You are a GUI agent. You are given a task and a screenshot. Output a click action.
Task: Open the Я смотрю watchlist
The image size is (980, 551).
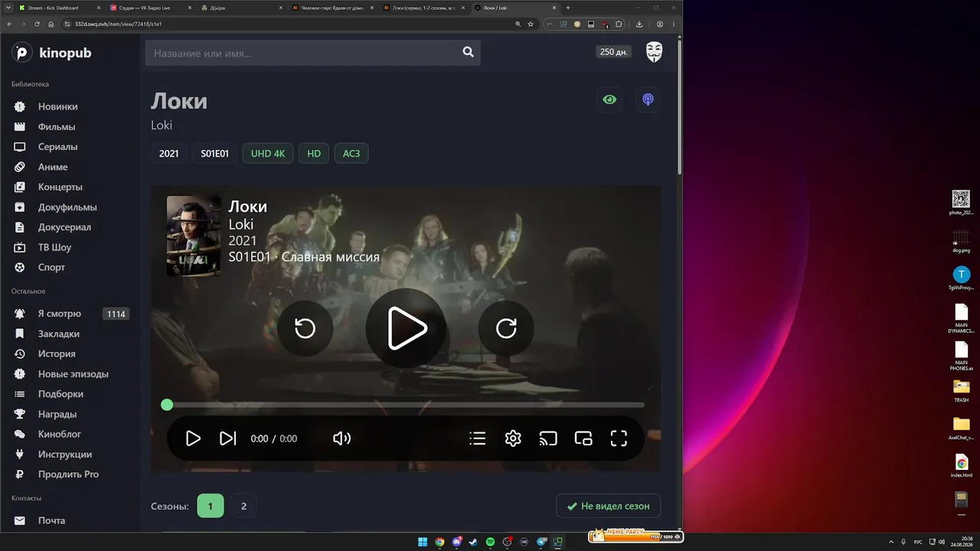[60, 314]
